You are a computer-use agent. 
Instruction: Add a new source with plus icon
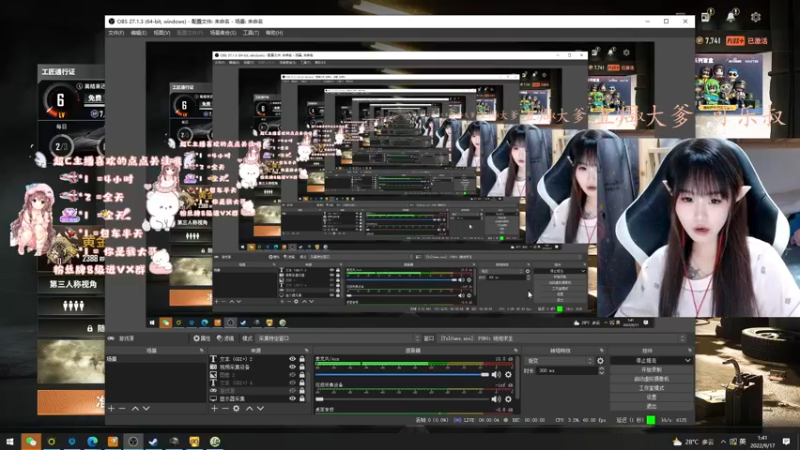pyautogui.click(x=214, y=409)
